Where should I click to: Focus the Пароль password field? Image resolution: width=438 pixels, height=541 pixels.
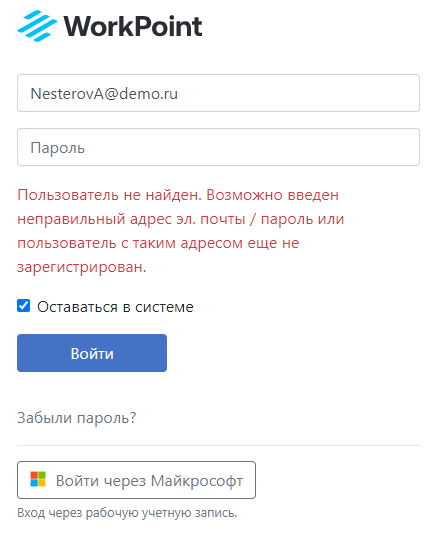tap(218, 147)
